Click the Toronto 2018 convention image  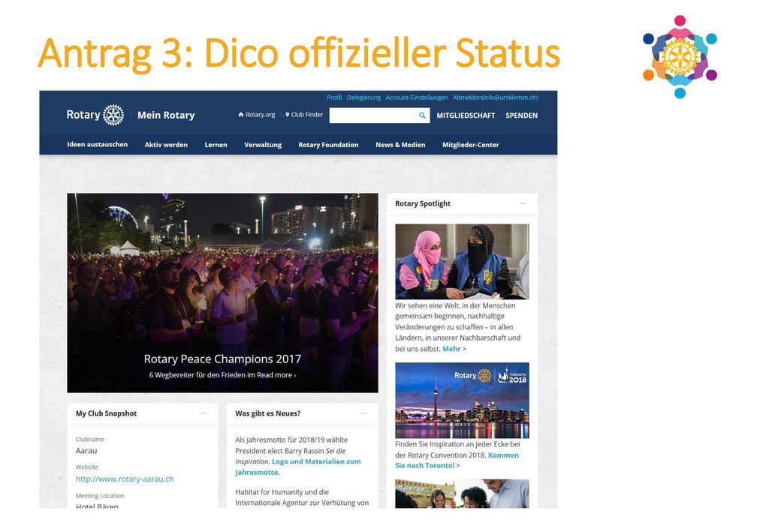[462, 400]
